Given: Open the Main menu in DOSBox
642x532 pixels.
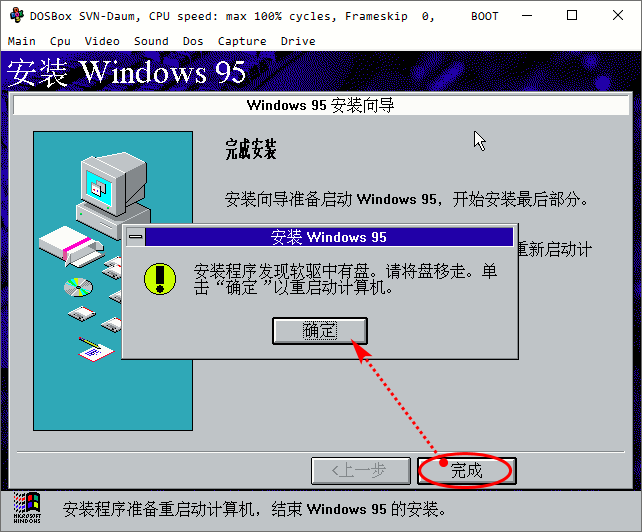Looking at the screenshot, I should tap(22, 41).
